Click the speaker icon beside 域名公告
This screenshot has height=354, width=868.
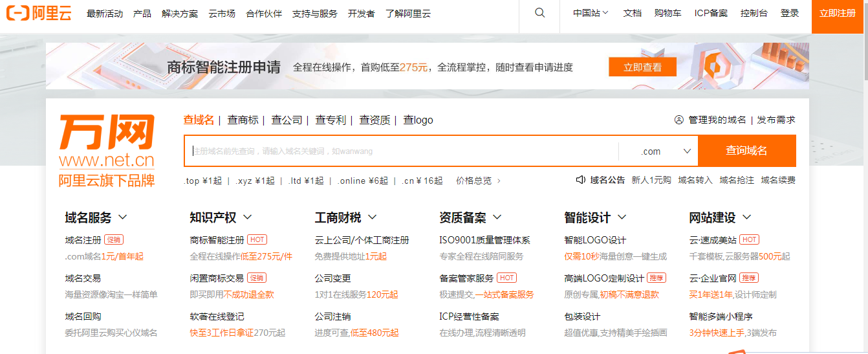click(581, 180)
